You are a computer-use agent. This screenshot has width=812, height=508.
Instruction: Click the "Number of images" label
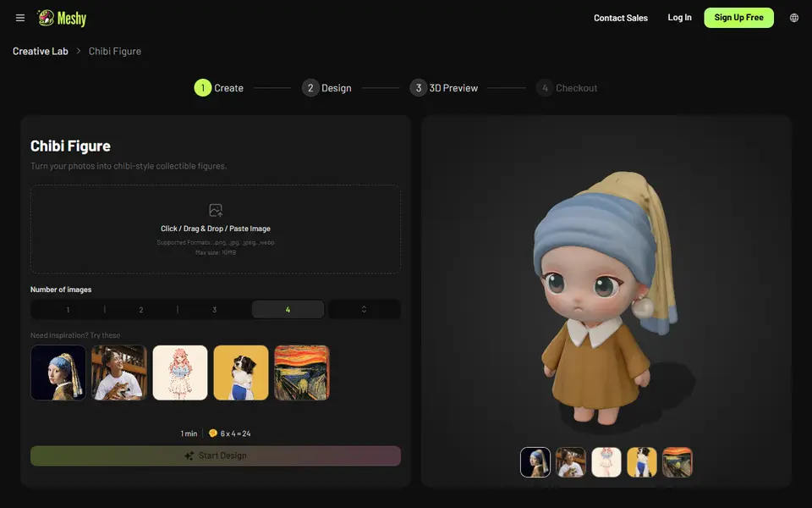point(61,290)
